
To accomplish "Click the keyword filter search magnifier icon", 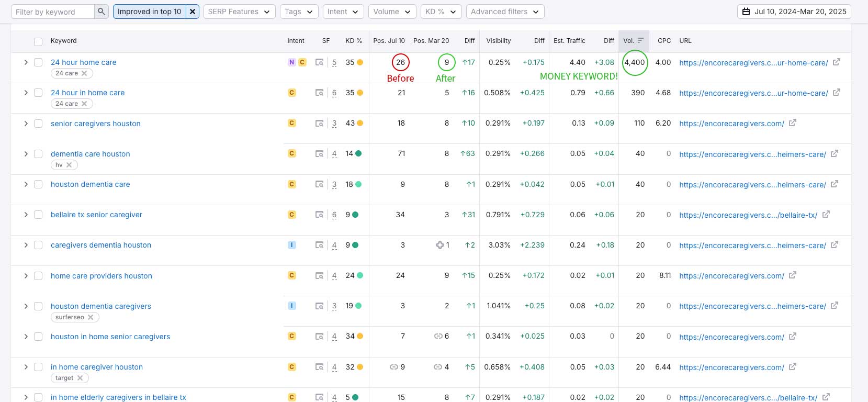I will [102, 12].
